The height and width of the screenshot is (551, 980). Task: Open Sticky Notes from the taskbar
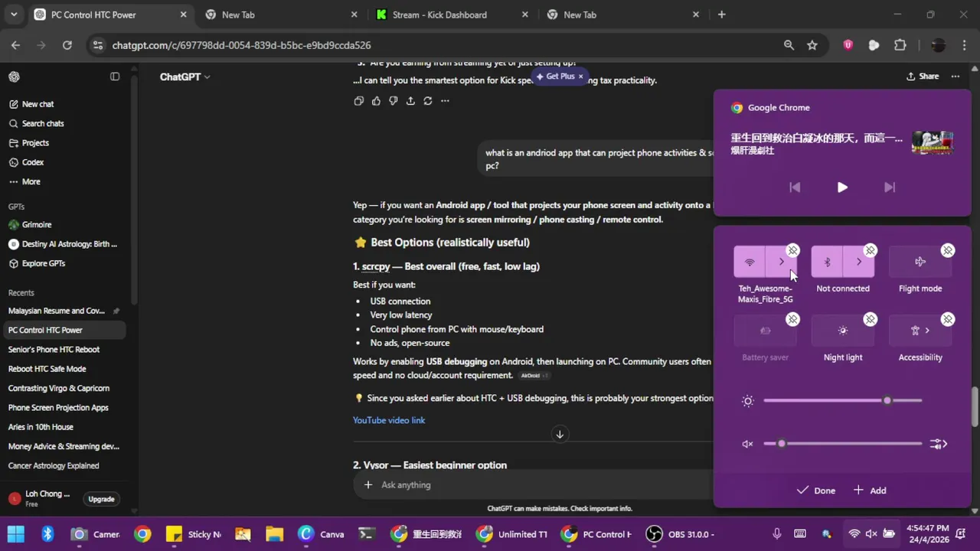click(193, 534)
